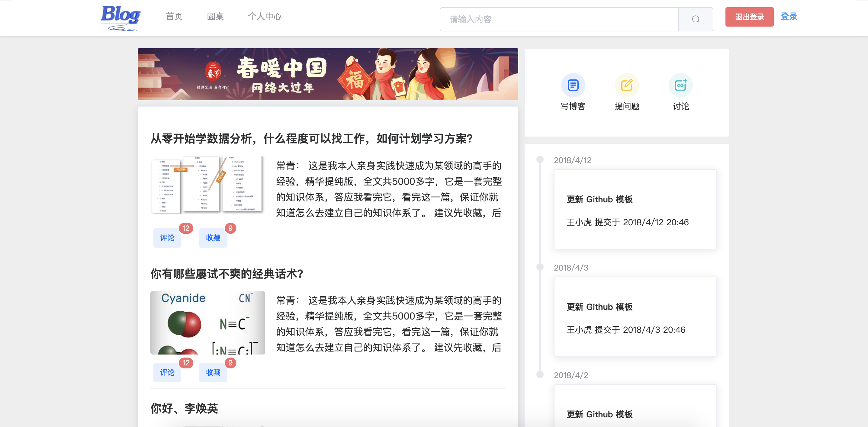Image resolution: width=868 pixels, height=427 pixels.
Task: Open the Cyanide molecule thumbnail
Action: [207, 323]
